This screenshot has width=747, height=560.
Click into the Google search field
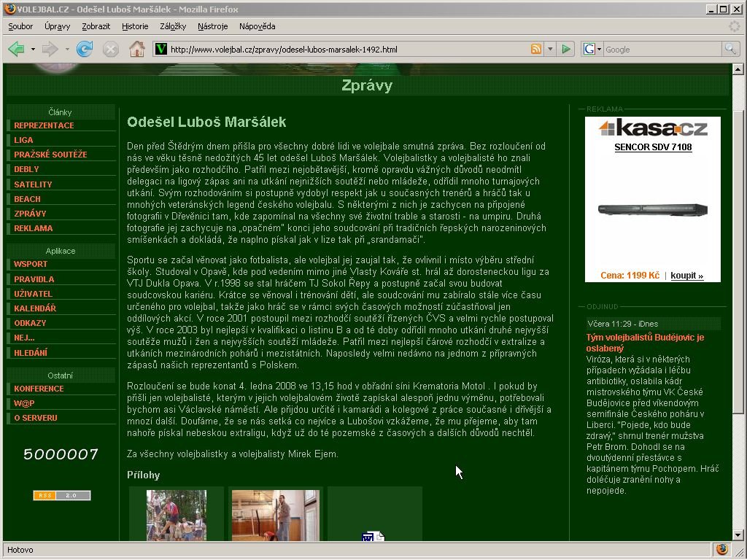click(662, 49)
